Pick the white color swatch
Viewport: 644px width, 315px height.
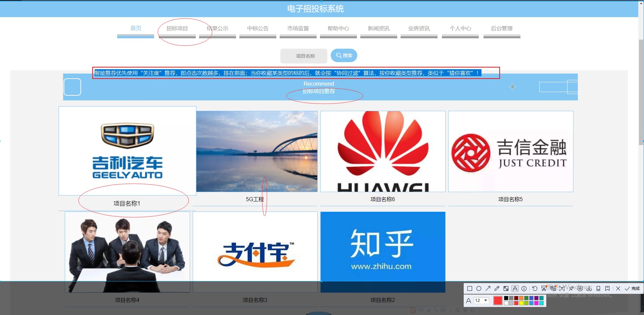[506, 303]
